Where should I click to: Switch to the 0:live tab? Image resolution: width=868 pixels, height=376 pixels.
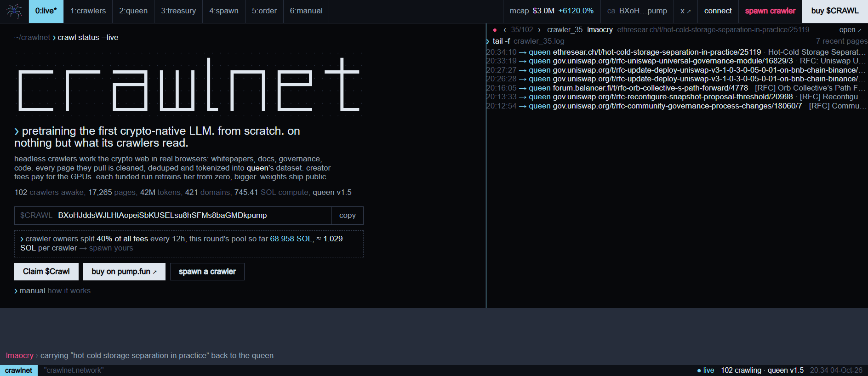click(x=46, y=11)
